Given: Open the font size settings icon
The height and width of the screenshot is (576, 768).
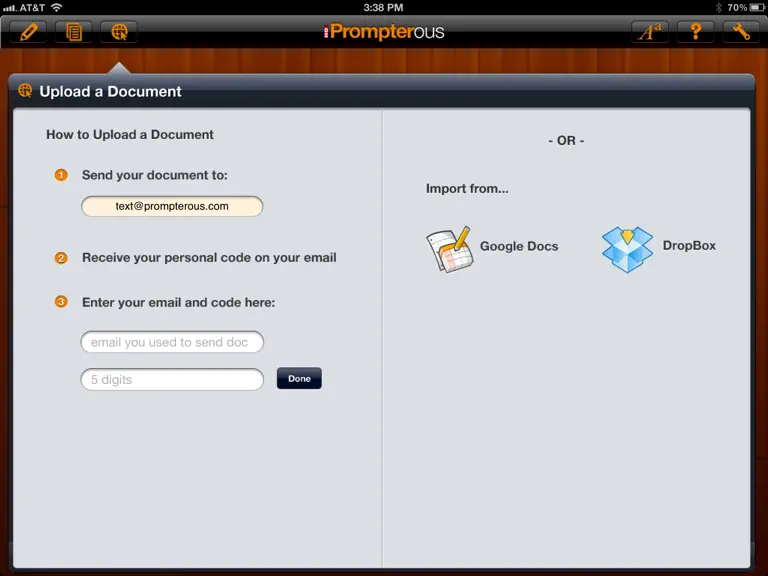Looking at the screenshot, I should [x=649, y=32].
